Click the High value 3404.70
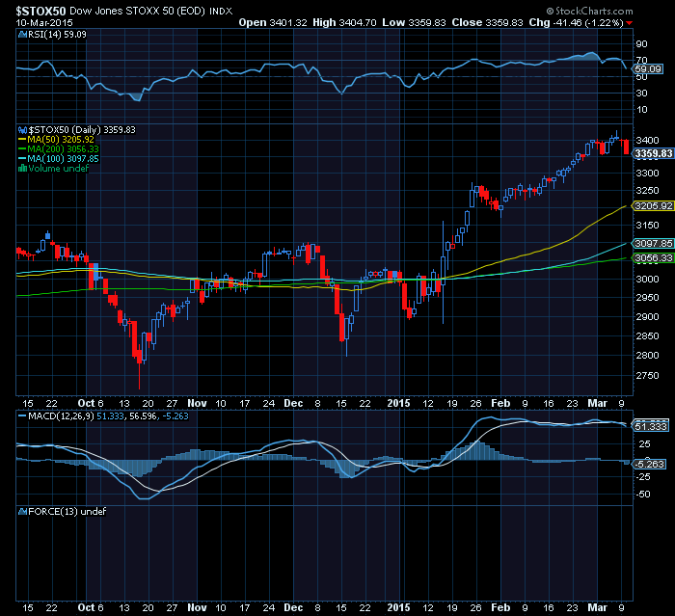 pyautogui.click(x=358, y=23)
